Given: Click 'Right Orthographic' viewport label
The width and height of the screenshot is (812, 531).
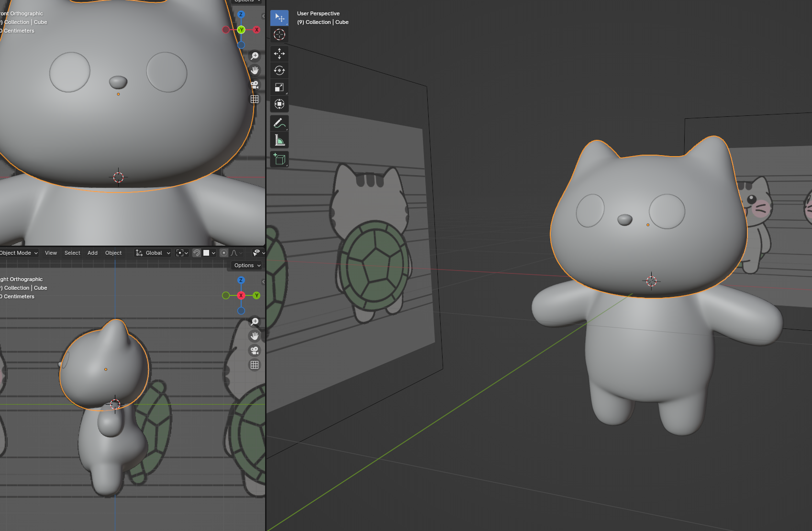Looking at the screenshot, I should click(21, 279).
